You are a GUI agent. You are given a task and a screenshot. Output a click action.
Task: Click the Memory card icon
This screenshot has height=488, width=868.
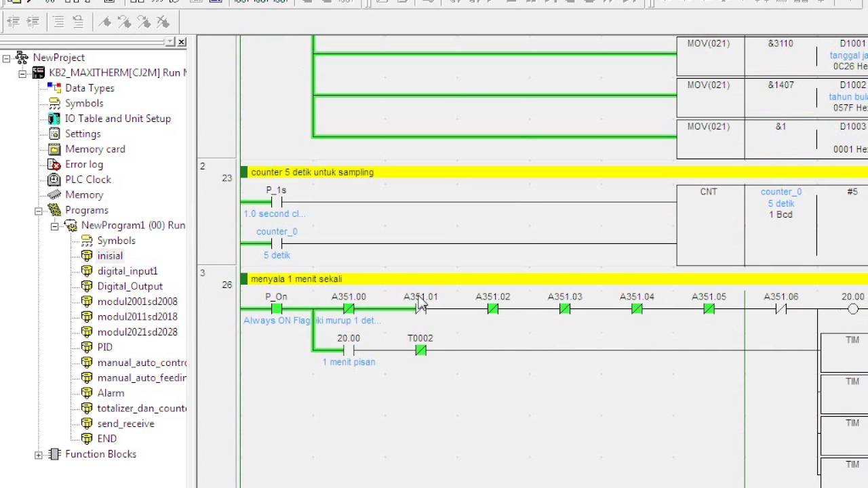pyautogui.click(x=54, y=148)
